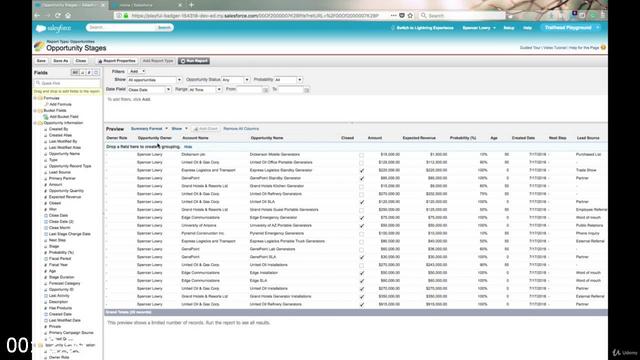Click the Salesforce cloud logo

click(41, 28)
